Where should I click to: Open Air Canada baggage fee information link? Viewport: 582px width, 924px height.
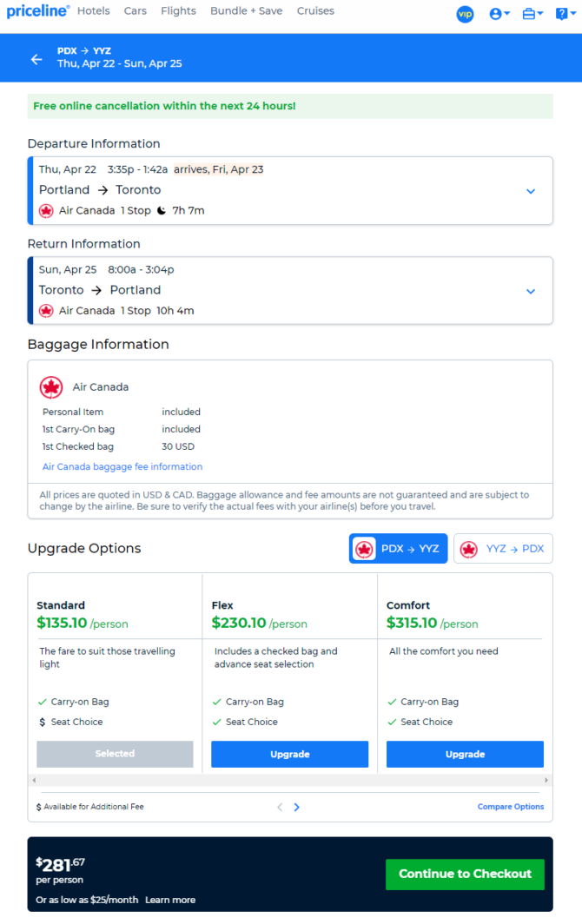click(122, 466)
